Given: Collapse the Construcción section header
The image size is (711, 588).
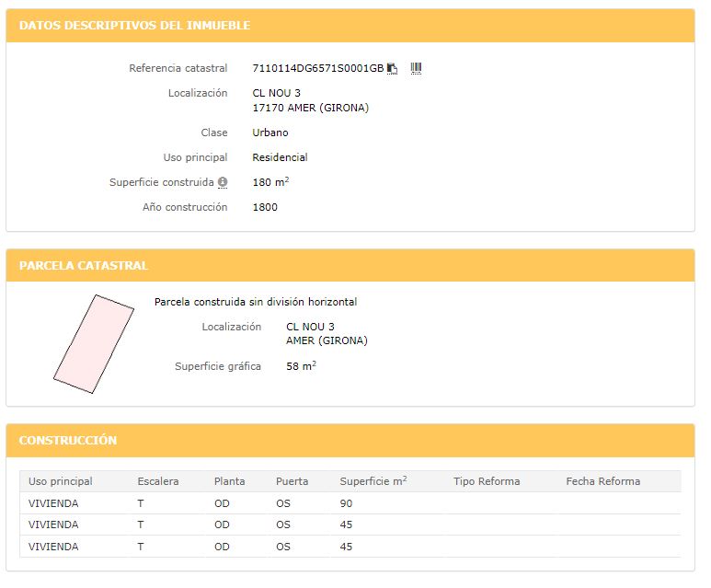Looking at the screenshot, I should point(350,440).
